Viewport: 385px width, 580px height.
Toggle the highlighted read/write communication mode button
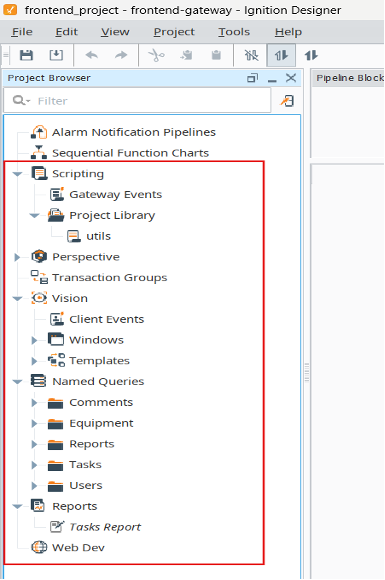pos(281,55)
